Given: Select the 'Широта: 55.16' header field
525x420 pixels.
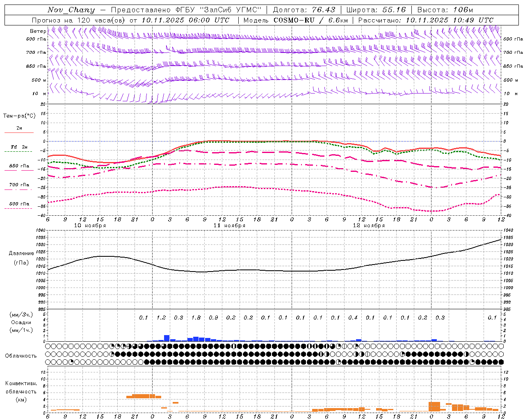Looking at the screenshot, I should tap(376, 10).
